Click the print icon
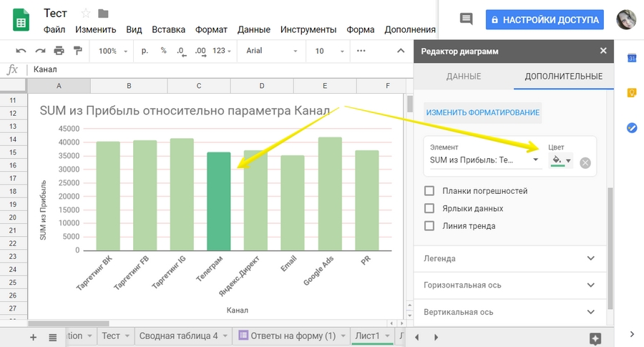The width and height of the screenshot is (644, 347). 59,51
